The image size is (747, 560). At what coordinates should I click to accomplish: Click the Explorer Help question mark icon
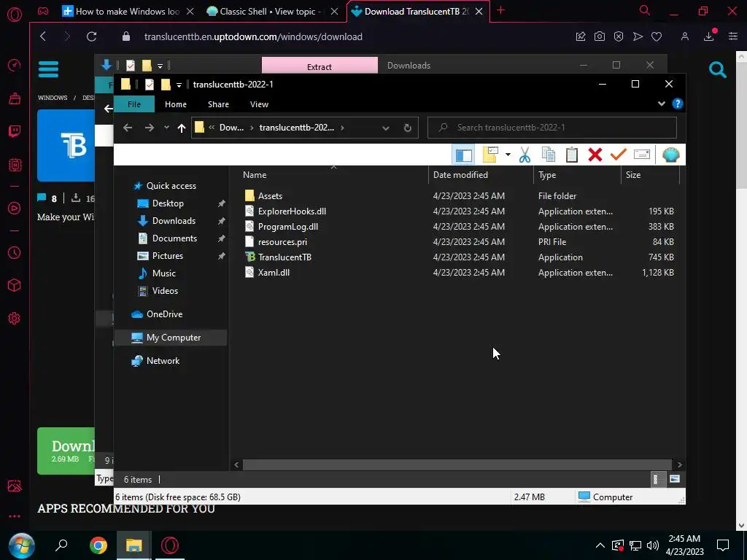678,104
